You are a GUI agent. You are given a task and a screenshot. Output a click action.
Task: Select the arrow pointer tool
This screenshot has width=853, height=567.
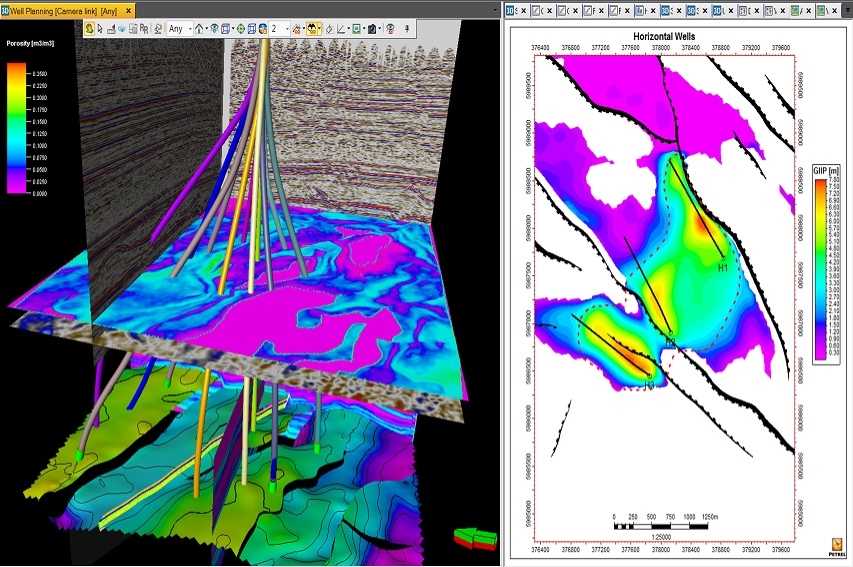click(101, 28)
